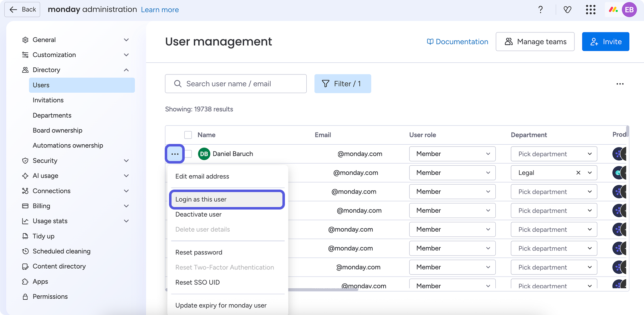Open the Legal department dropdown arrow
The width and height of the screenshot is (644, 315).
(590, 173)
